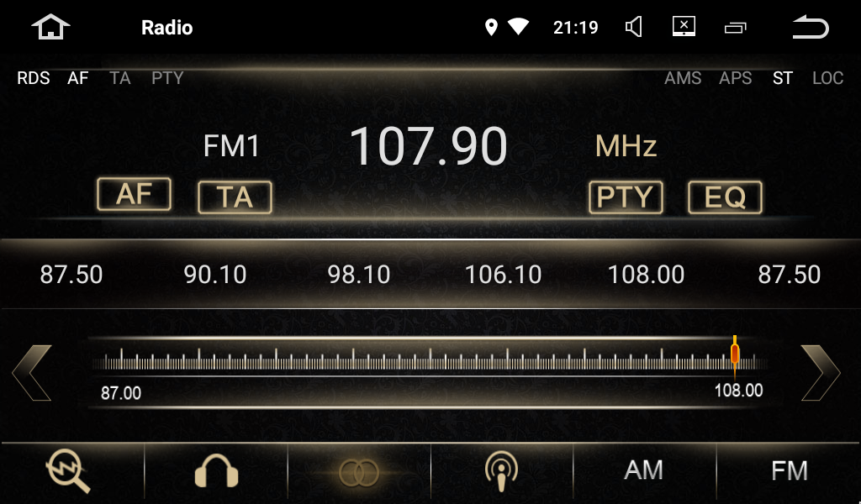Viewport: 861px width, 504px height.
Task: Seek to previous frequency with left chevron
Action: click(x=32, y=372)
